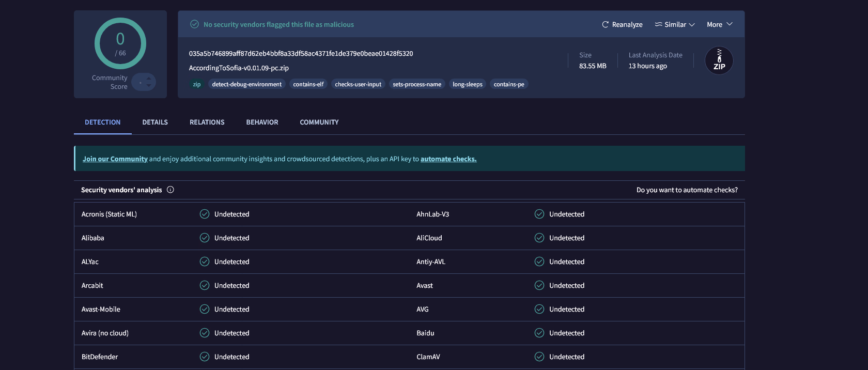The height and width of the screenshot is (370, 868).
Task: Click the Undetected check icon for Avast
Action: 539,285
